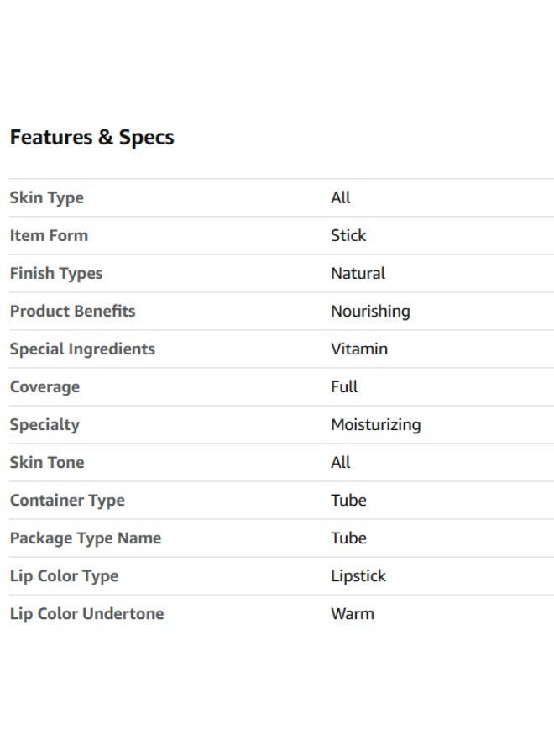Click the Container Type label
Screen dimensions: 554x756
click(x=67, y=501)
